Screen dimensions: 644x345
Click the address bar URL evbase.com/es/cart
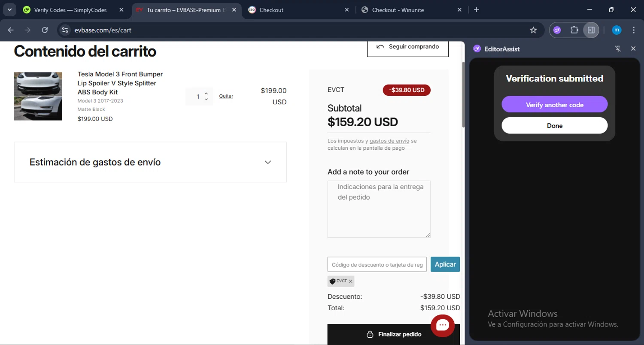103,30
